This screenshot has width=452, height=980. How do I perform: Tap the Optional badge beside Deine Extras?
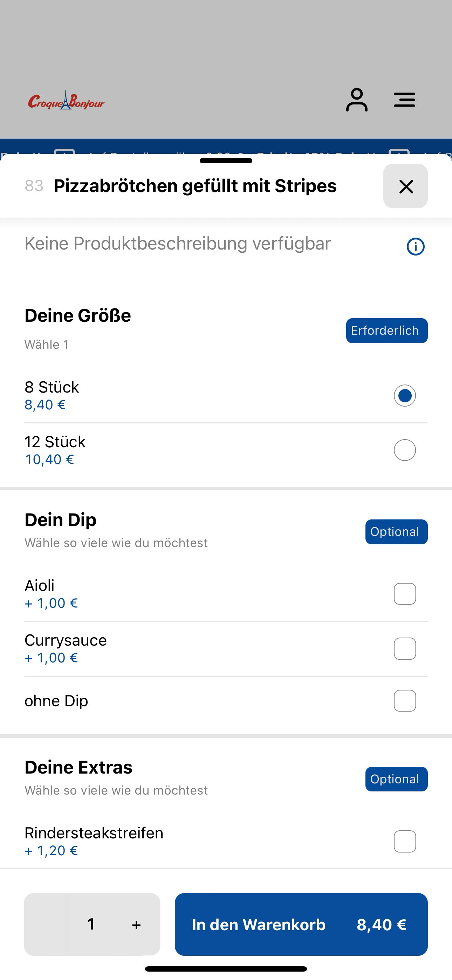point(396,779)
